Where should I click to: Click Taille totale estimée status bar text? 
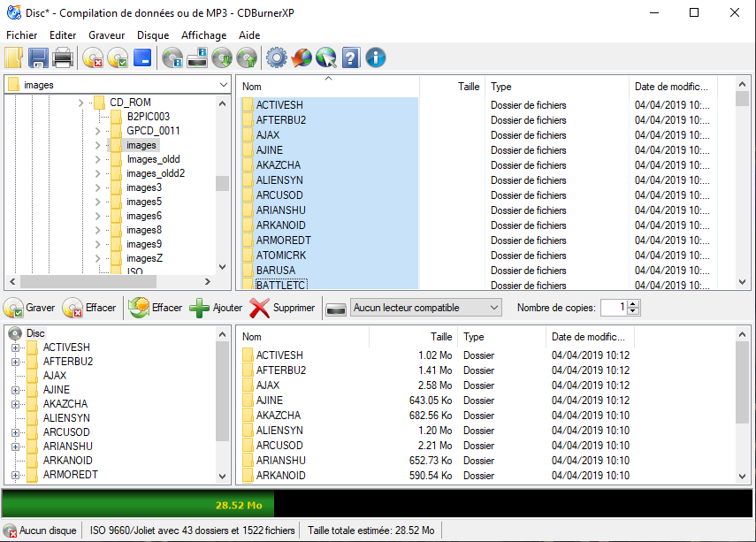pos(370,531)
